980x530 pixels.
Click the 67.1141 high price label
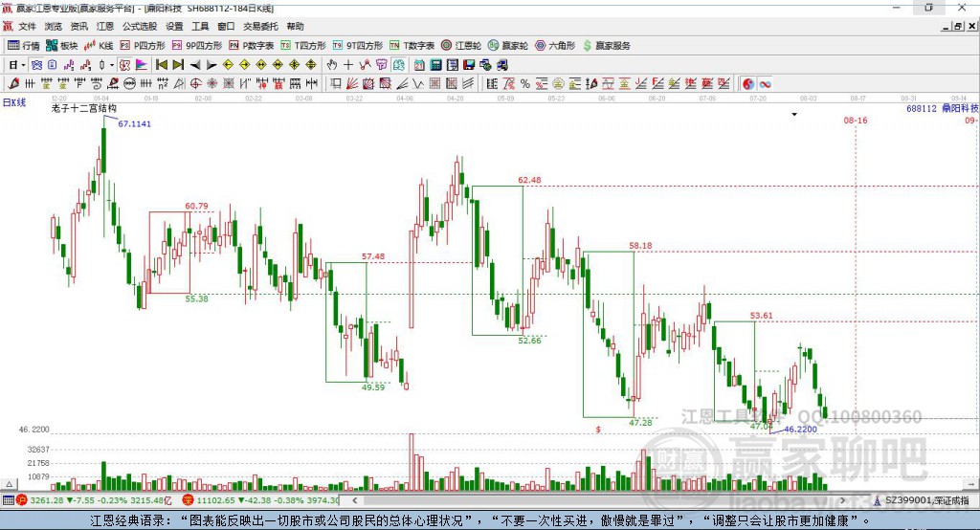[x=134, y=123]
